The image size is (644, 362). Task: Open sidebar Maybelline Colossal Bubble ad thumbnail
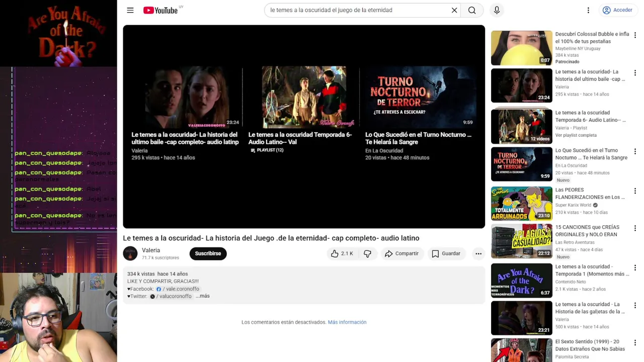(521, 48)
